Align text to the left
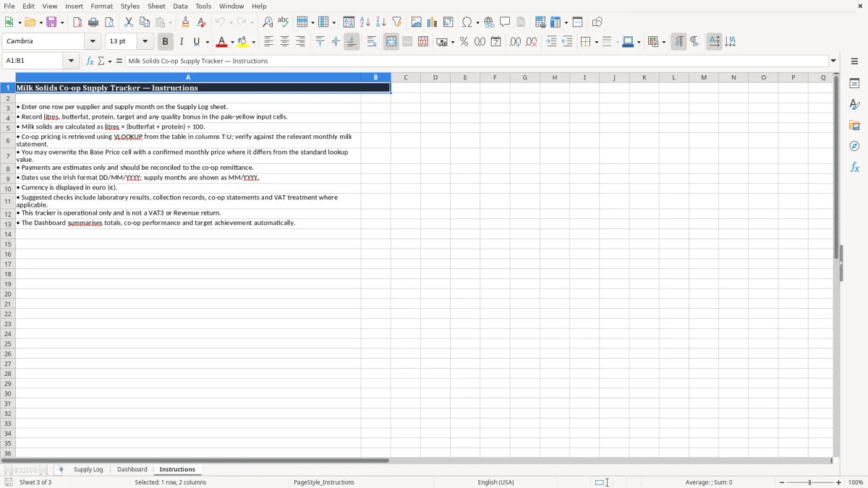Screen dimensions: 868x488 (268, 42)
